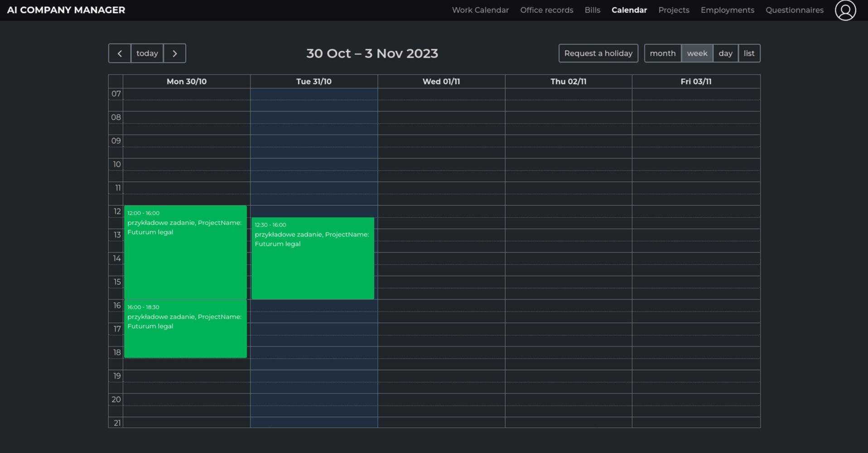Navigate to Office records
The height and width of the screenshot is (453, 868).
(x=546, y=10)
